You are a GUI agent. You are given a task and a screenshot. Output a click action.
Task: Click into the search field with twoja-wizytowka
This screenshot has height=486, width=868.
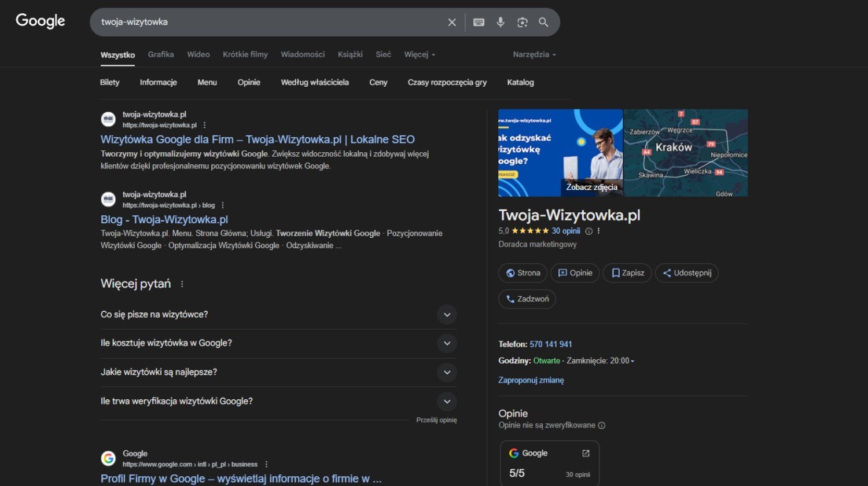pyautogui.click(x=269, y=22)
